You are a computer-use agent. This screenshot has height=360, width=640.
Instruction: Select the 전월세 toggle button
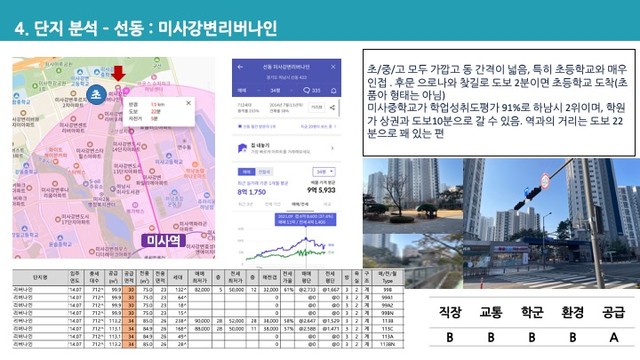coord(264,172)
